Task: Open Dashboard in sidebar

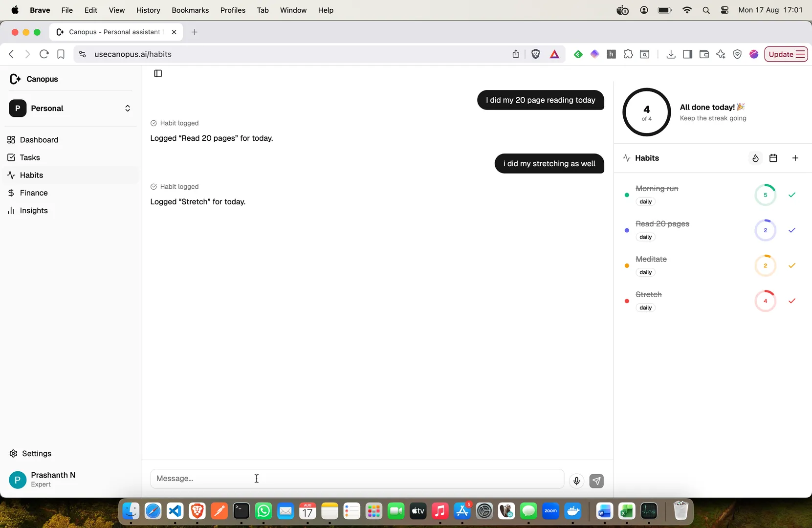Action: point(70,140)
